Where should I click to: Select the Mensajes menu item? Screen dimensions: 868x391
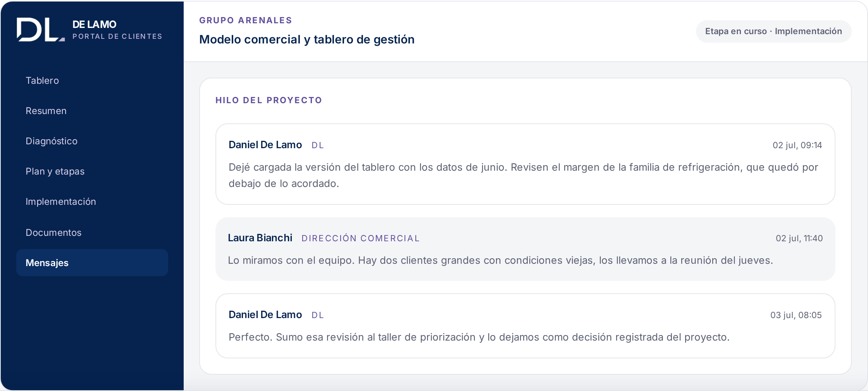point(92,263)
